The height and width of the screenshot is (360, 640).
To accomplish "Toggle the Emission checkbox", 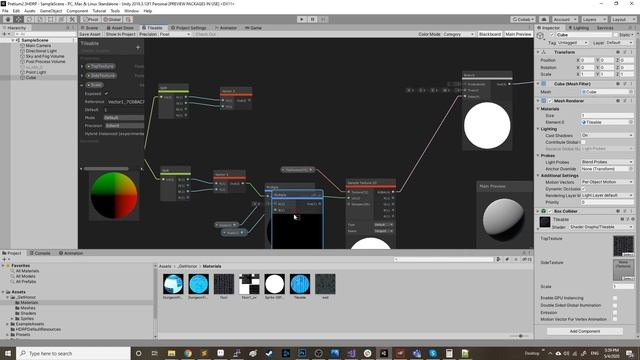I will [x=615, y=312].
